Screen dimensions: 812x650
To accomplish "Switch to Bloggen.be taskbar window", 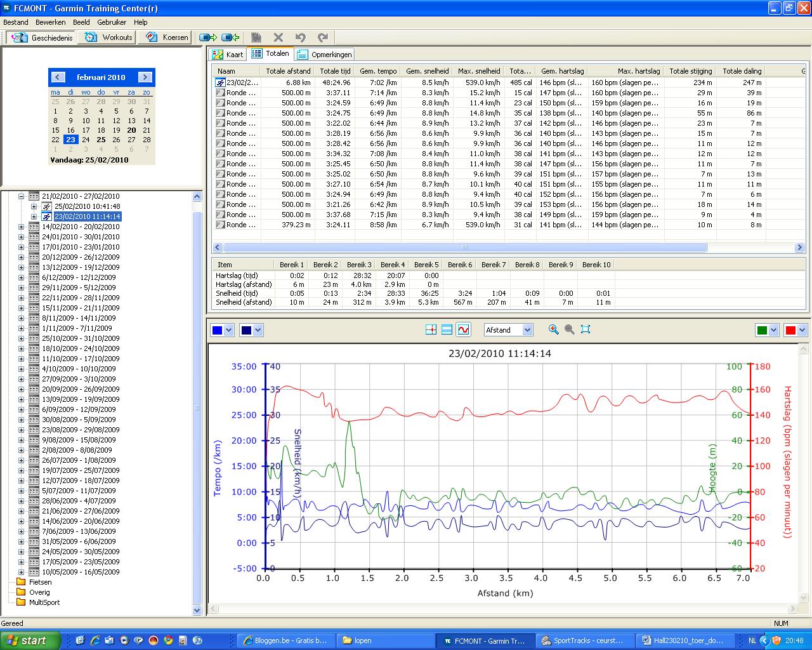I will click(286, 640).
